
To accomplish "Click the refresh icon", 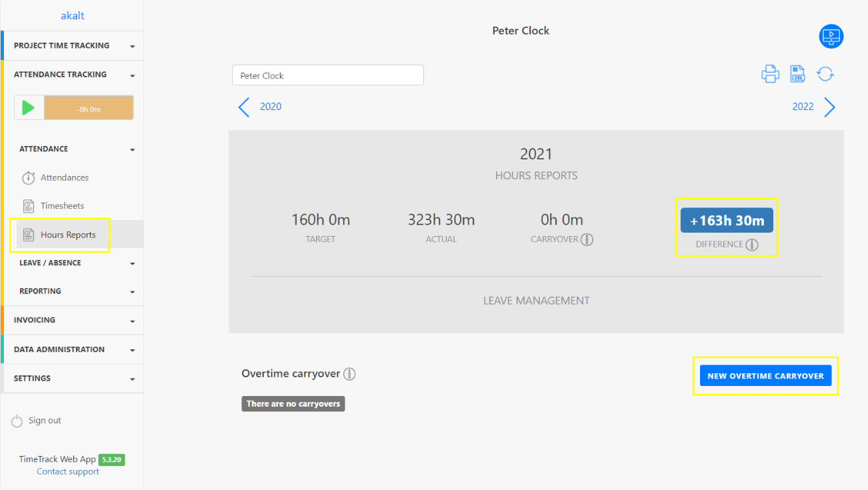I will [x=825, y=74].
